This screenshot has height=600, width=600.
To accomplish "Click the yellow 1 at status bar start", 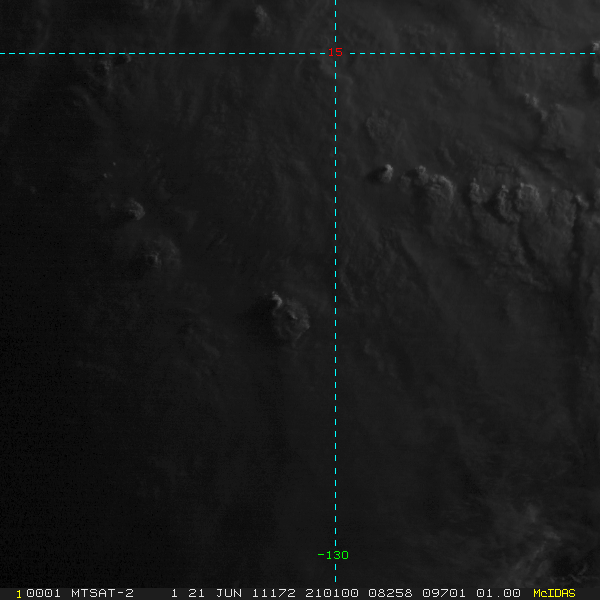I will [19, 594].
